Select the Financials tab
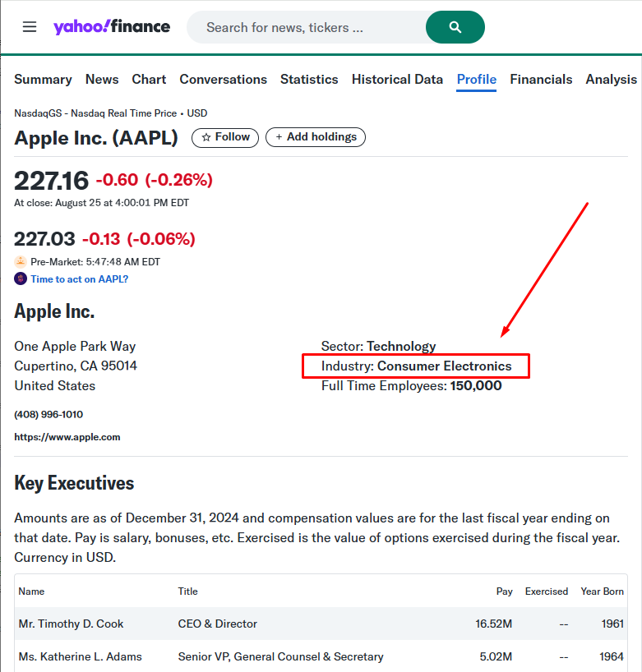Image resolution: width=642 pixels, height=672 pixels. click(x=541, y=80)
